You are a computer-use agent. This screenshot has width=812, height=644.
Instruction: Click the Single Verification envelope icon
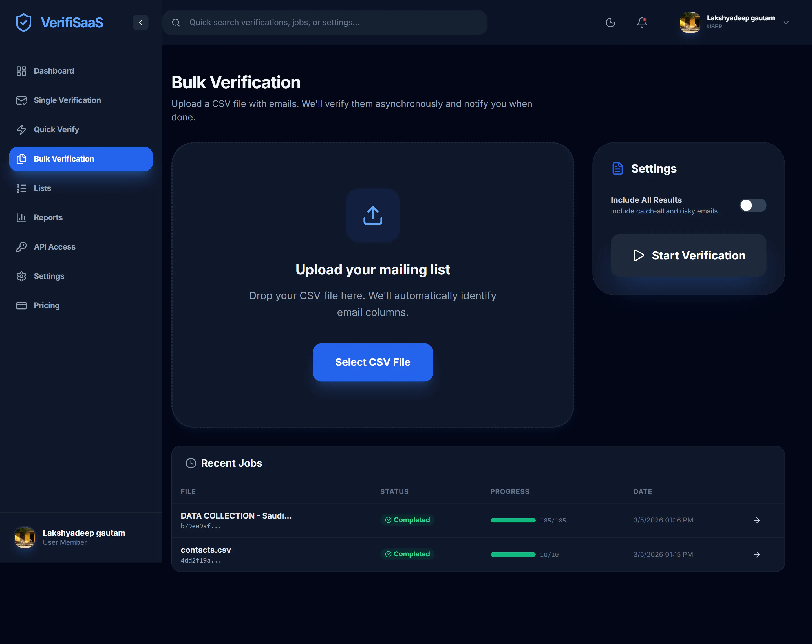(21, 100)
